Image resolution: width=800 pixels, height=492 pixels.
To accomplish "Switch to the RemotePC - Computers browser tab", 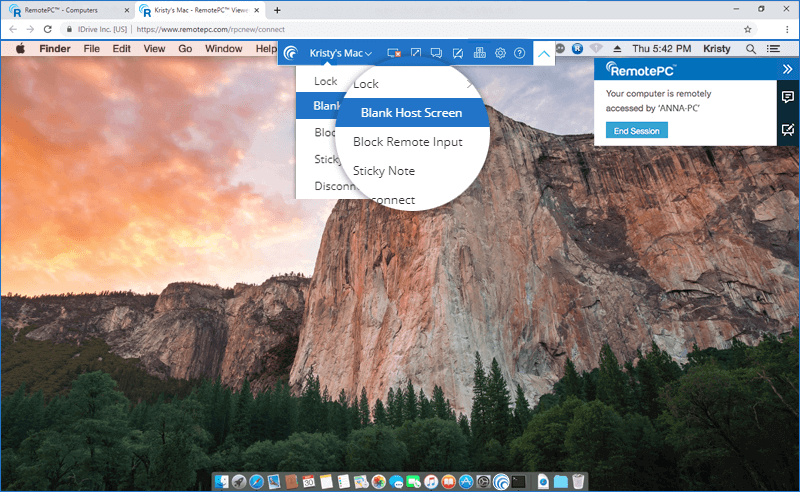I will click(68, 10).
